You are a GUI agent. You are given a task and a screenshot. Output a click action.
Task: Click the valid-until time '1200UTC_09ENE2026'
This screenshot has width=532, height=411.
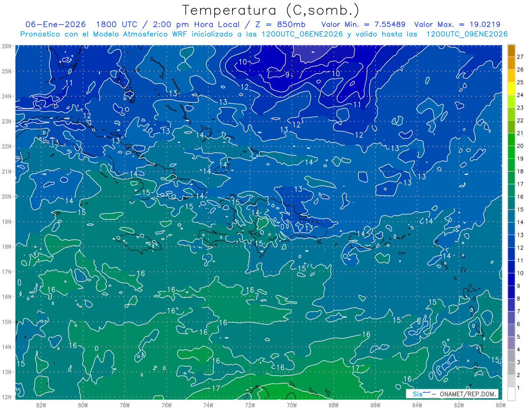pos(467,34)
